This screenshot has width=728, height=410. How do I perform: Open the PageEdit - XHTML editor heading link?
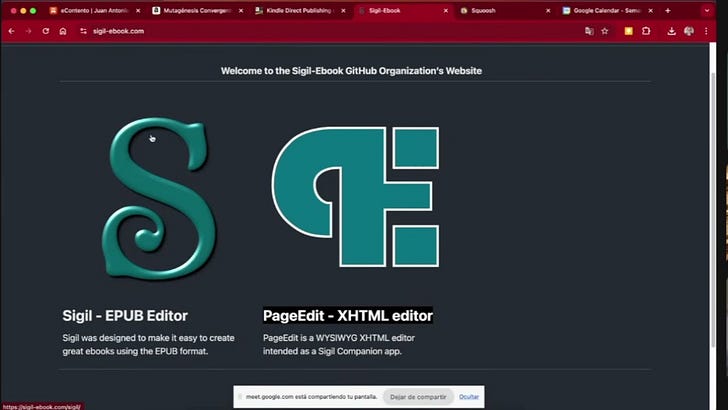click(348, 316)
